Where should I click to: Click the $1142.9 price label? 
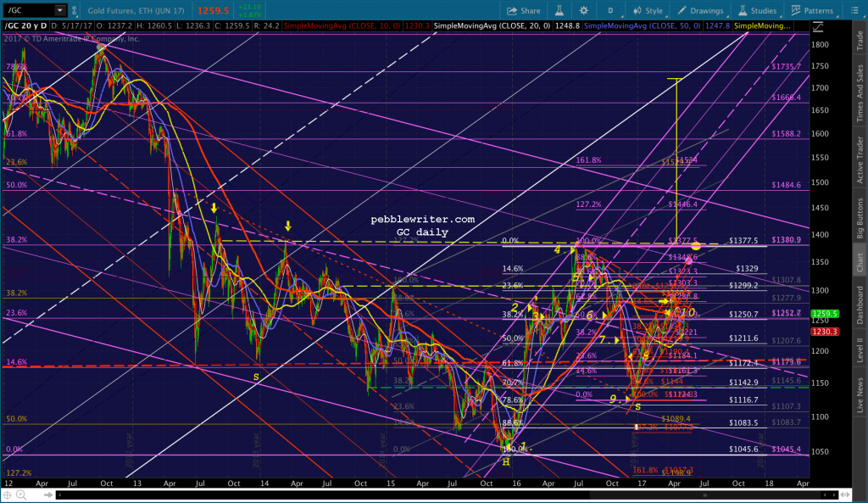tap(743, 383)
